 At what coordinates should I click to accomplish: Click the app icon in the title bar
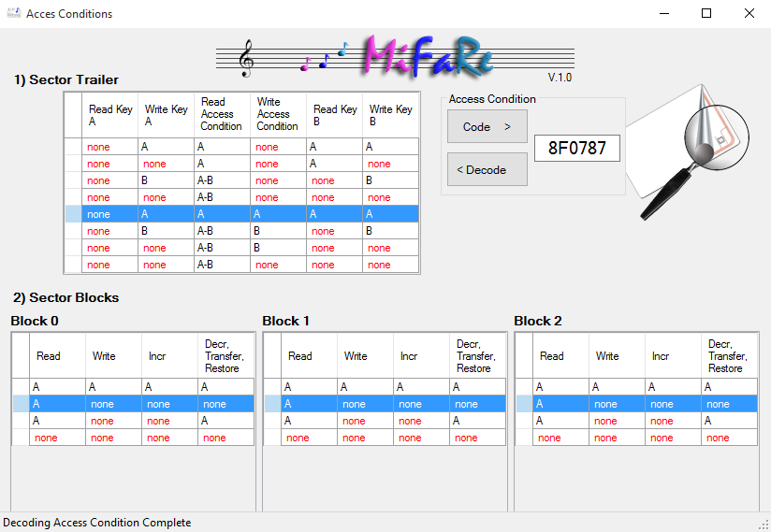coord(14,13)
